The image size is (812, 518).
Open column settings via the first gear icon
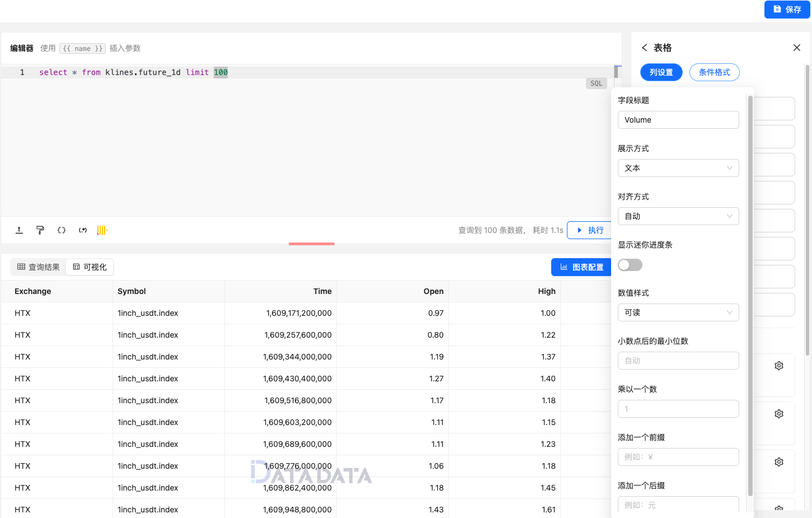779,365
